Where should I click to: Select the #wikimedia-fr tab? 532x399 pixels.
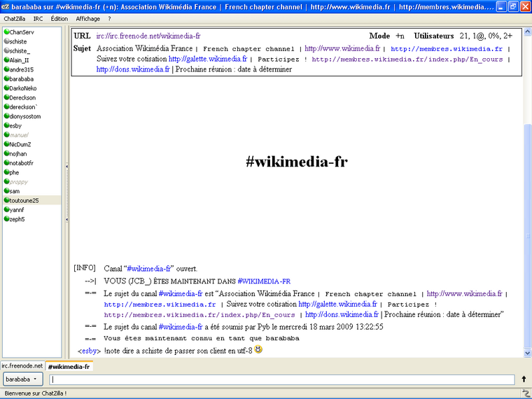click(x=69, y=366)
